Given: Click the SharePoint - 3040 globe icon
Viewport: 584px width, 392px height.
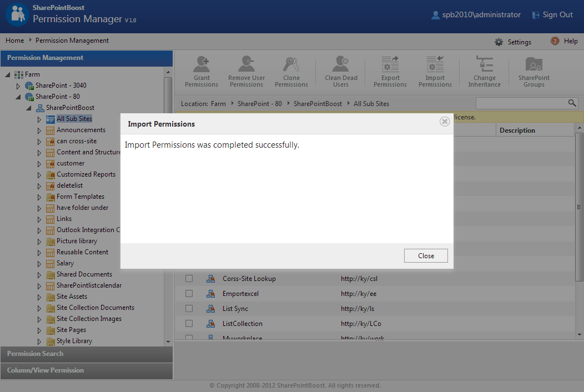Looking at the screenshot, I should [x=29, y=86].
